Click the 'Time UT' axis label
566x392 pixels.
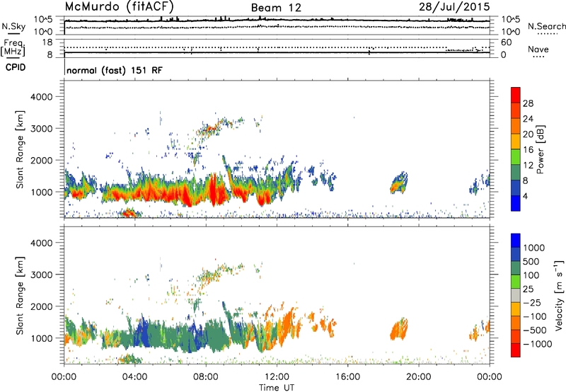pos(277,388)
